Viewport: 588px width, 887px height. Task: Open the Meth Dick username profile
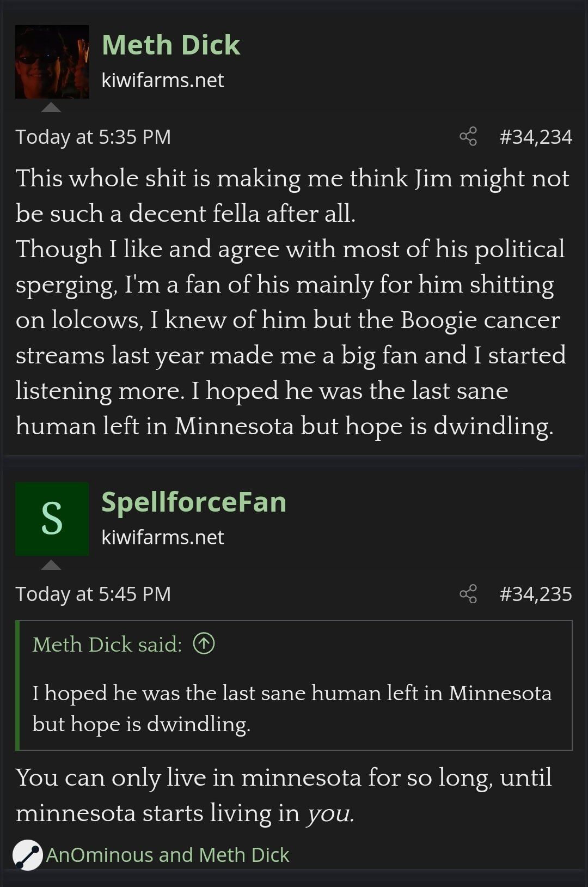tap(171, 45)
